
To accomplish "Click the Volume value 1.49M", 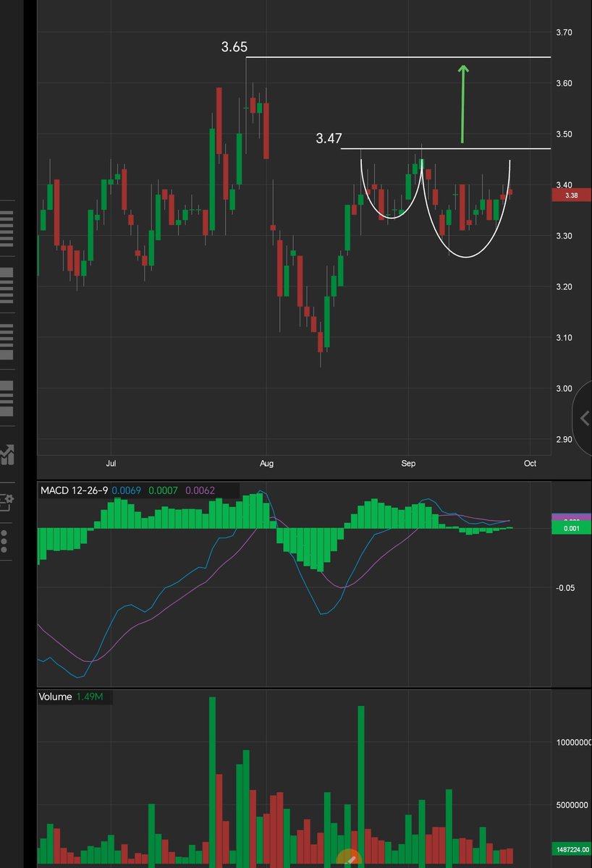I will tap(90, 697).
